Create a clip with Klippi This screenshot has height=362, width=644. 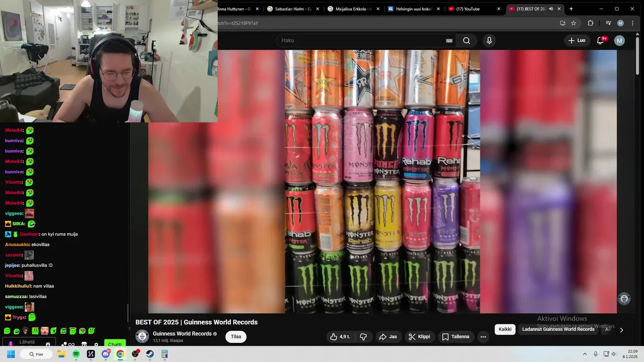point(419,337)
